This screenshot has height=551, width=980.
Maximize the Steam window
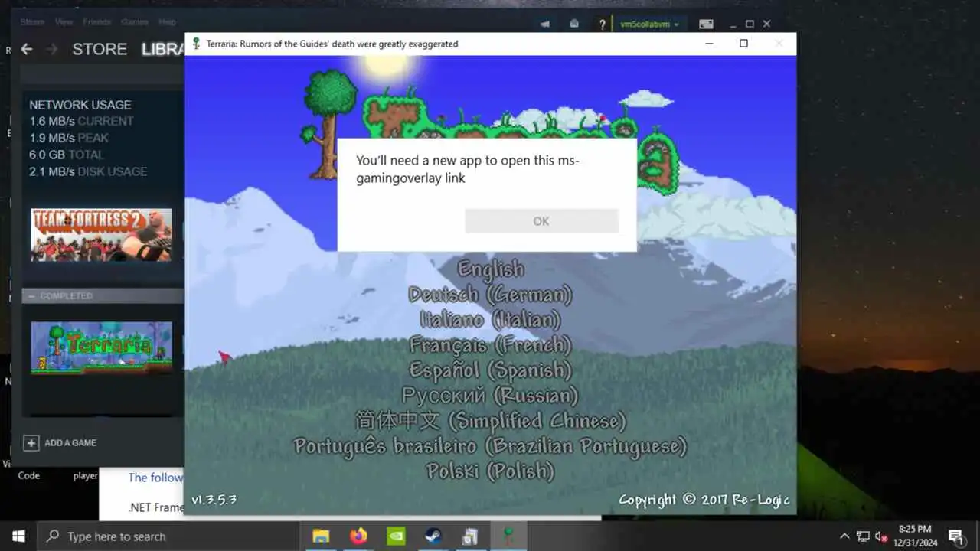point(750,24)
